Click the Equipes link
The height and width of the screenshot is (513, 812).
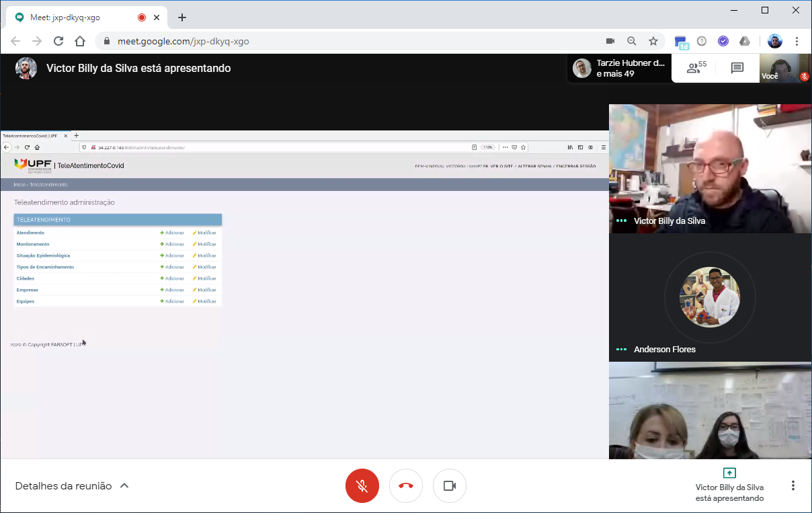26,301
